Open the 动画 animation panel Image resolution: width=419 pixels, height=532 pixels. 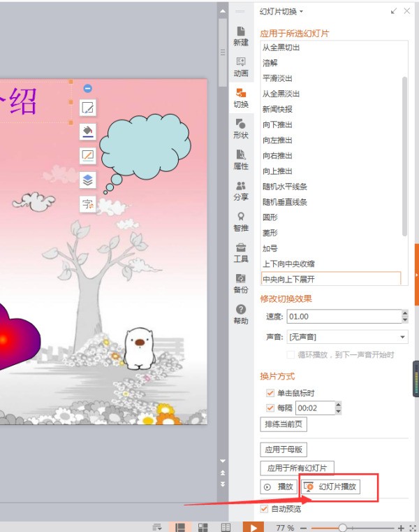241,67
